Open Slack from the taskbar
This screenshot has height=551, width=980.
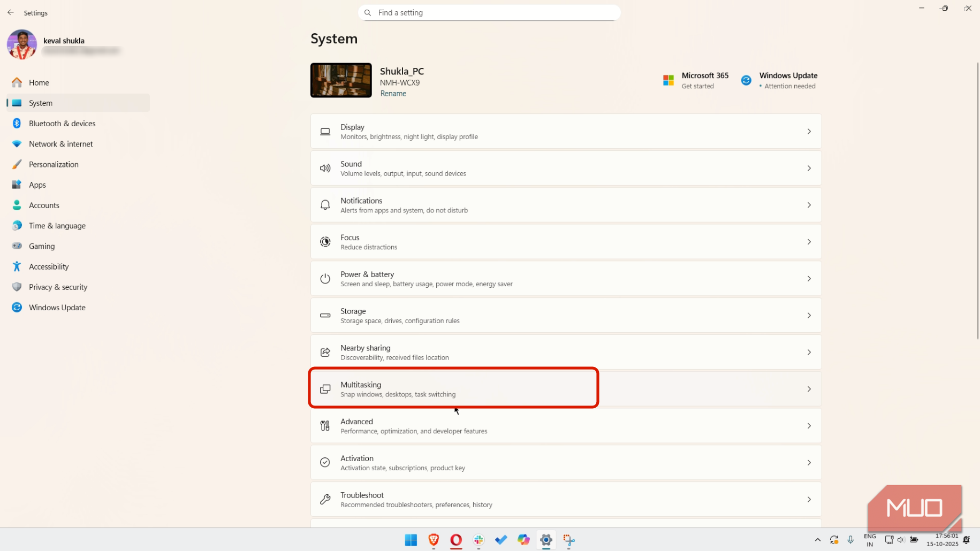click(x=478, y=540)
